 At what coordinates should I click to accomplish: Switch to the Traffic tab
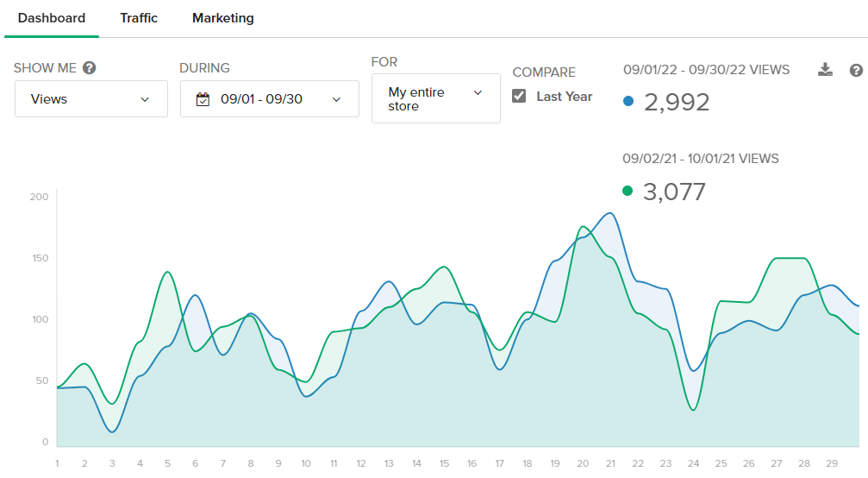(139, 18)
